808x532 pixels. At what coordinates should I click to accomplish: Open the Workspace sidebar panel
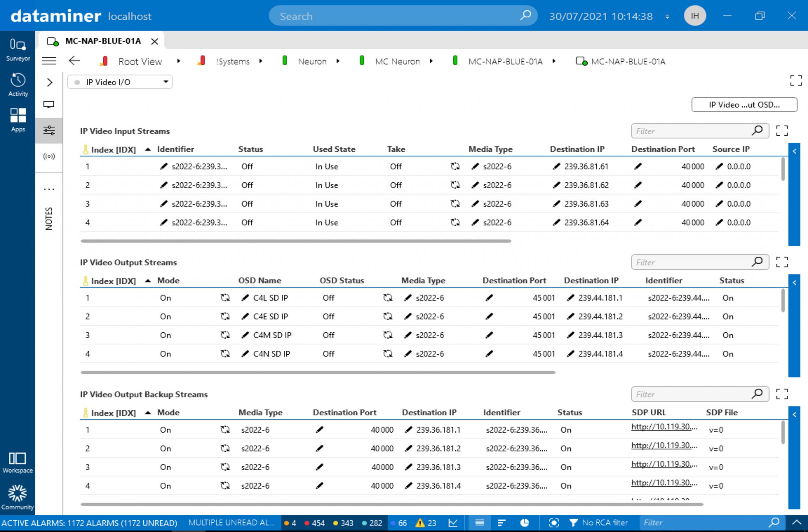click(x=18, y=462)
